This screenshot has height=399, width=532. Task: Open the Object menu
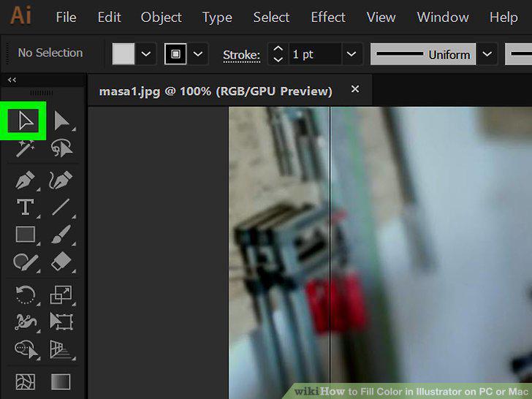pos(161,18)
